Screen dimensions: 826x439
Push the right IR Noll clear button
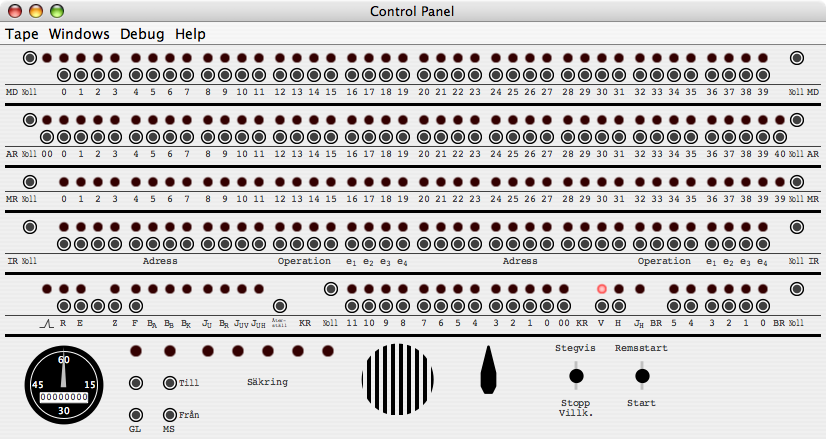click(x=797, y=227)
